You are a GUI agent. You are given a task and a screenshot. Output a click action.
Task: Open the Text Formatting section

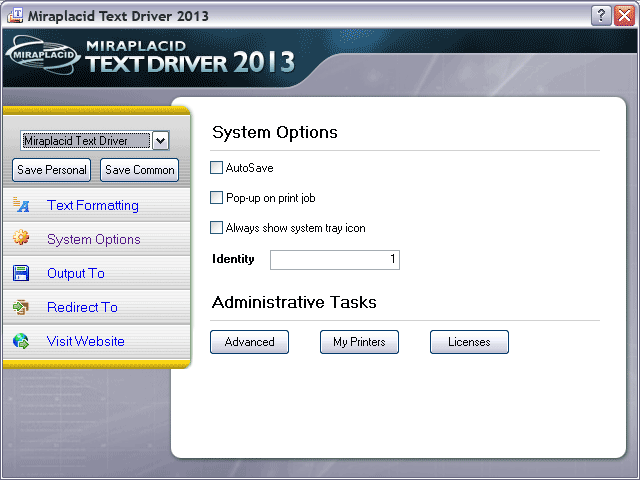tap(93, 205)
